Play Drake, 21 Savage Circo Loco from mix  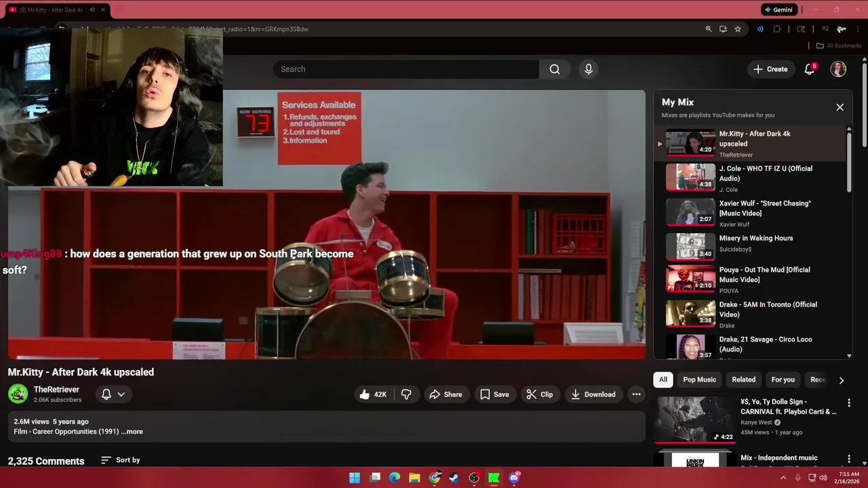[x=751, y=346]
